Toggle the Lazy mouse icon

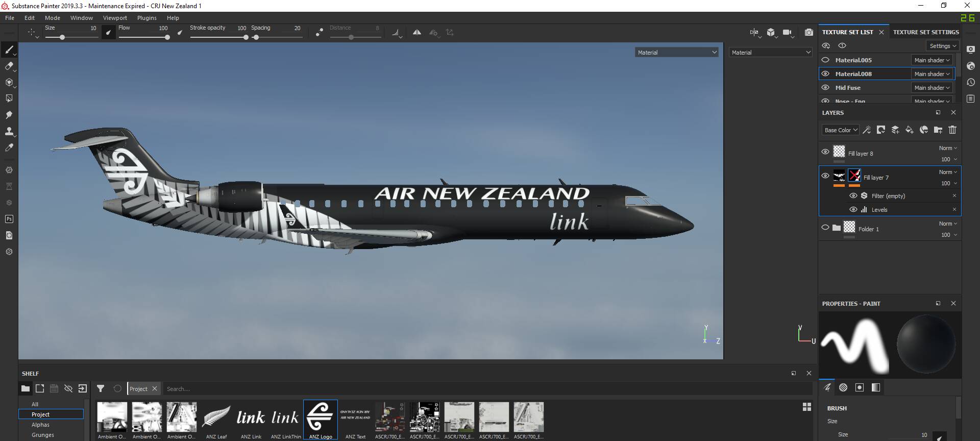(x=319, y=32)
